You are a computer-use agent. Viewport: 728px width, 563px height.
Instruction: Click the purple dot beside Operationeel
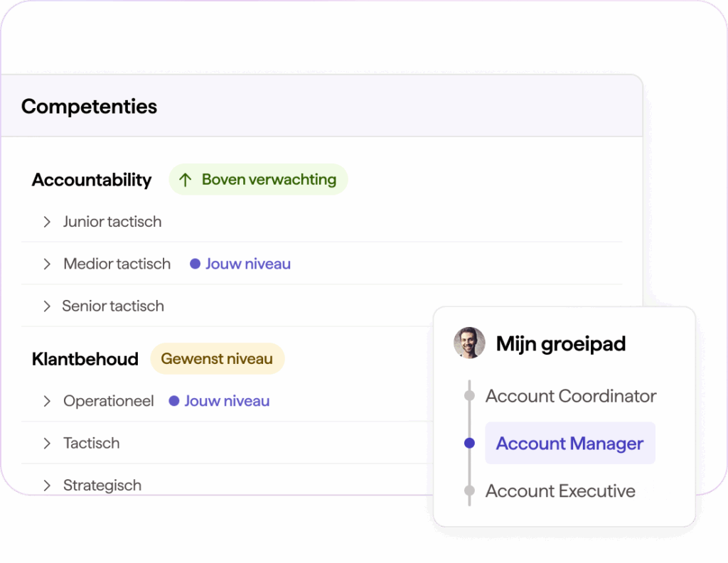[x=173, y=401]
